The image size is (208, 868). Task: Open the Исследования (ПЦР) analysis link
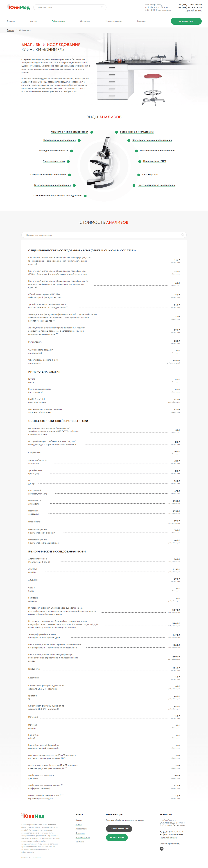click(x=154, y=161)
